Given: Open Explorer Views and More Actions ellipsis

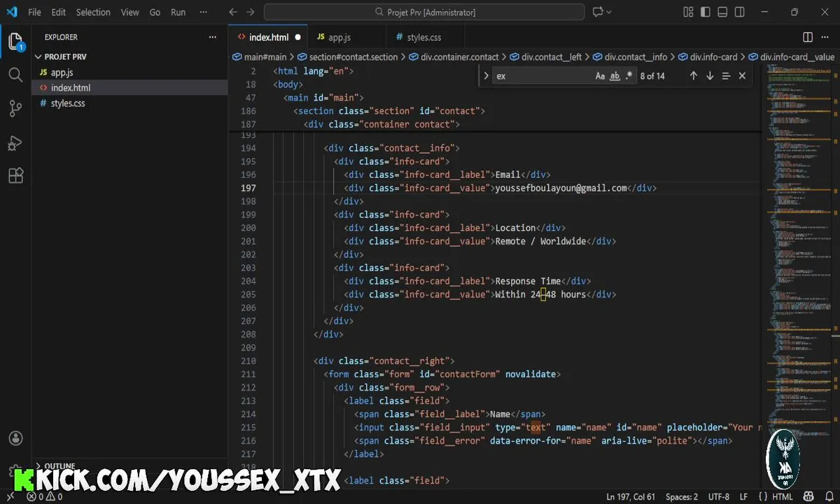Looking at the screenshot, I should 213,37.
